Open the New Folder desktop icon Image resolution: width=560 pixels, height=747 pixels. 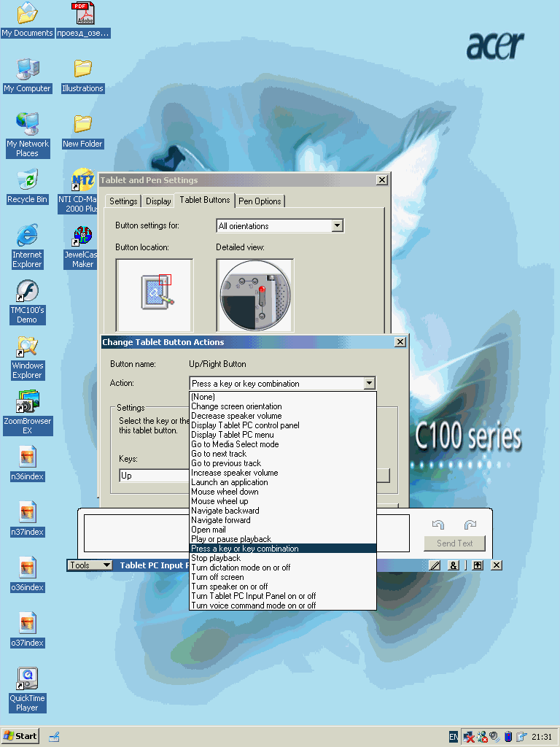coord(82,125)
